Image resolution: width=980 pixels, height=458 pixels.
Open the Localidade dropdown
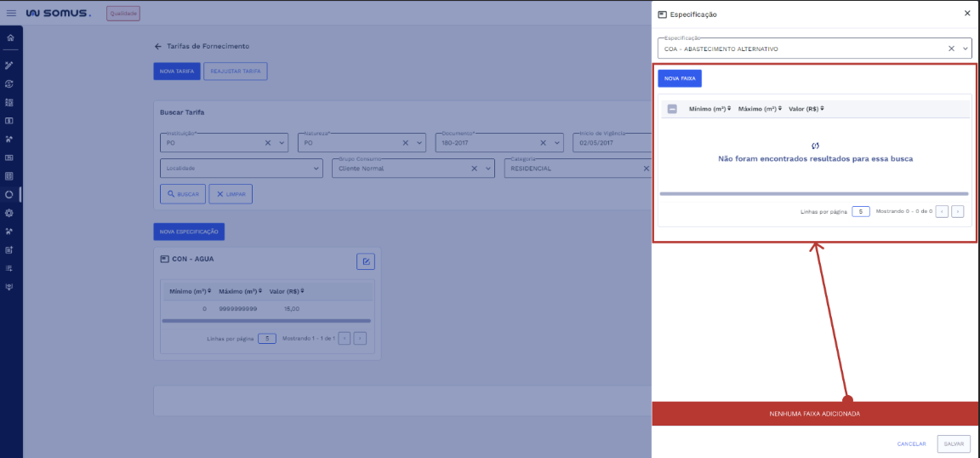(x=316, y=169)
